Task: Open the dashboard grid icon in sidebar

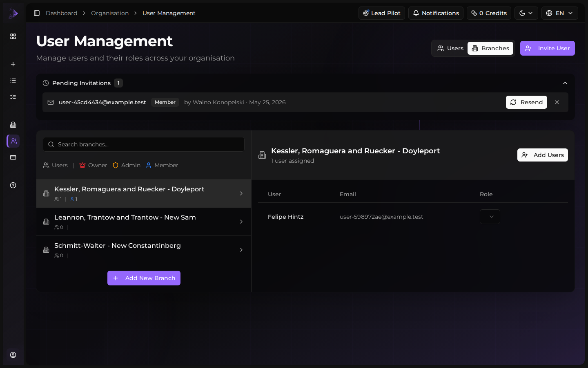Action: 13,36
